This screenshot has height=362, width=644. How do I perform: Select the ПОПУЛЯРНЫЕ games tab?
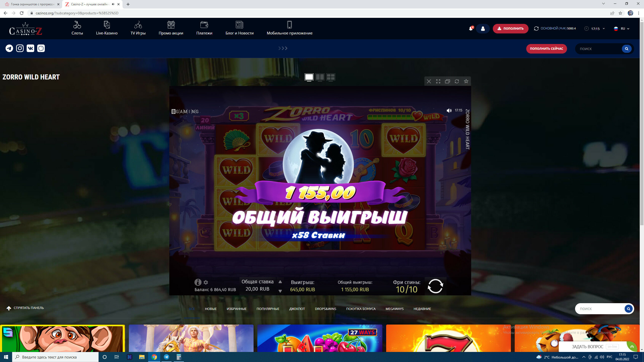268,309
